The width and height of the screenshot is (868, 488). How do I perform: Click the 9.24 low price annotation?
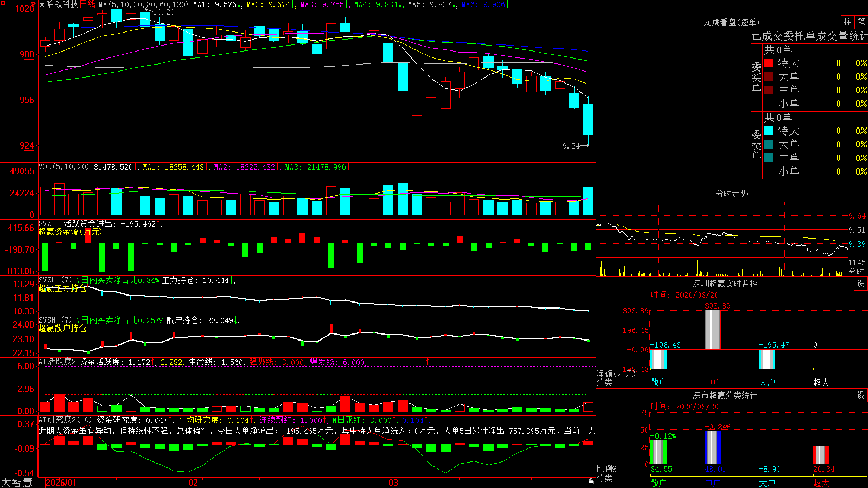click(x=571, y=146)
